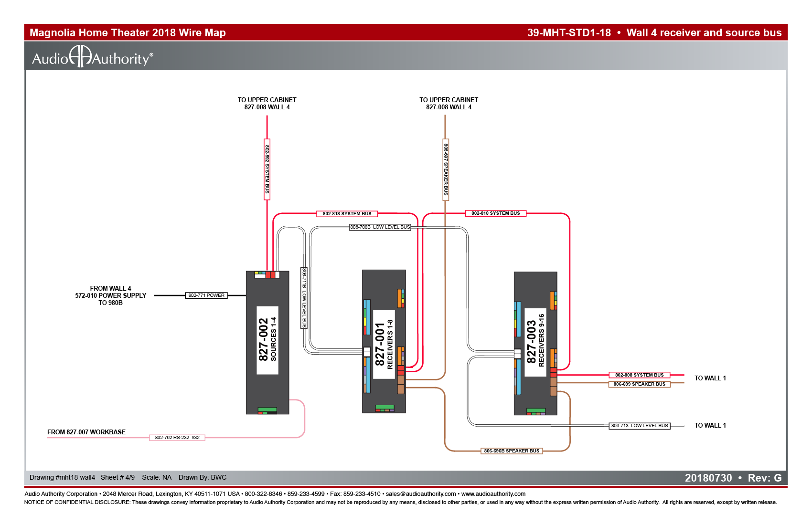Click the green connector at 827-003 bottom
Viewport: 812px width, 525px height.
[536, 410]
